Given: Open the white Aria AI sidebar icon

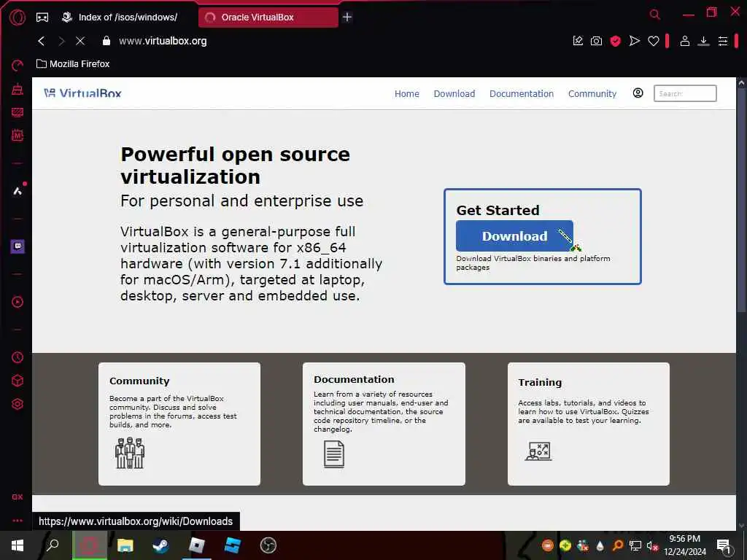Looking at the screenshot, I should 18,191.
